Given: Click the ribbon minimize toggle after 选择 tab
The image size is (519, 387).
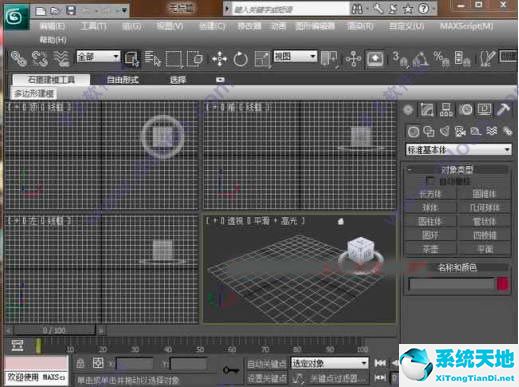Looking at the screenshot, I should click(220, 80).
